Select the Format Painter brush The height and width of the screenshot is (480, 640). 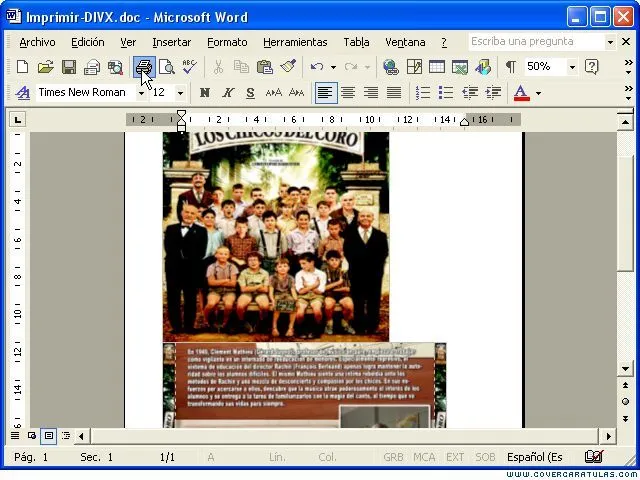point(288,67)
